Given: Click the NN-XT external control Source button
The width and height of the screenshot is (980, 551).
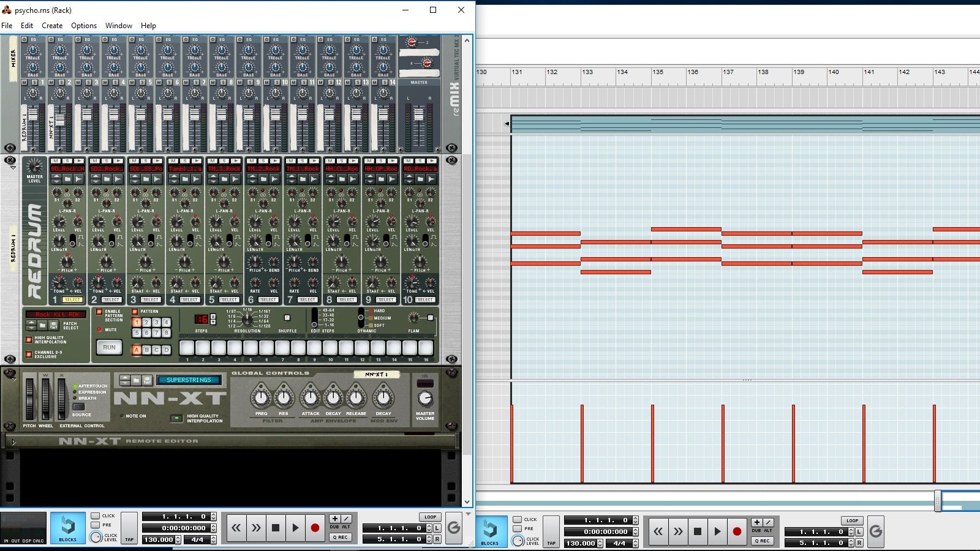Looking at the screenshot, I should pyautogui.click(x=79, y=407).
